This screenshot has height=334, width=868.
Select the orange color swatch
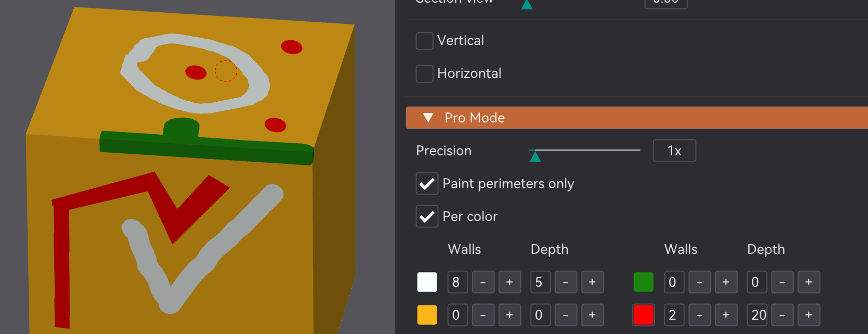427,315
